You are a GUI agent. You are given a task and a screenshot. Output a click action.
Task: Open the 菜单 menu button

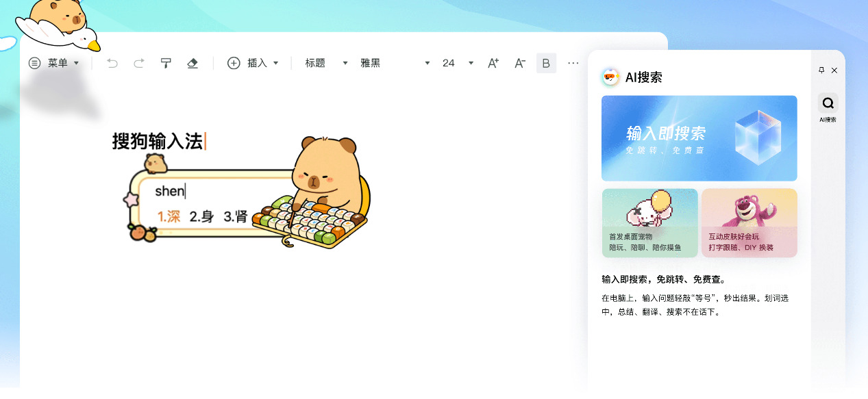[x=53, y=63]
